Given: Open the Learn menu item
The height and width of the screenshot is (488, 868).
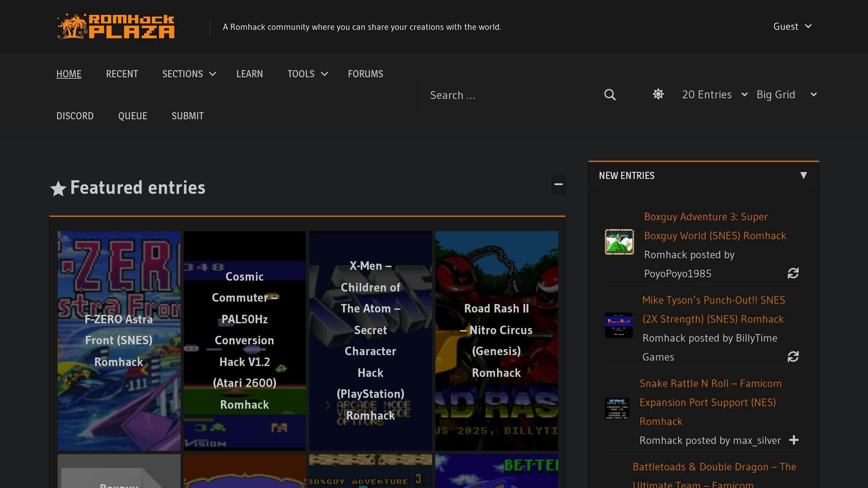Looking at the screenshot, I should coord(250,74).
